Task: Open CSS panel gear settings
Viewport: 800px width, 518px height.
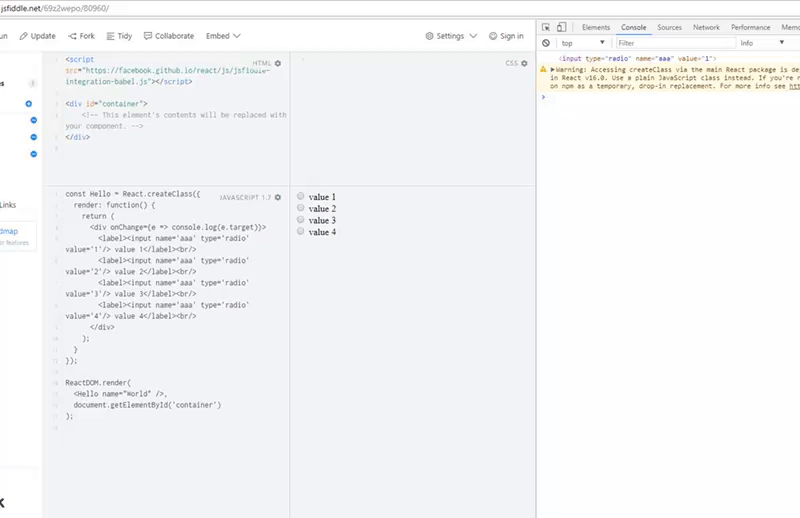Action: 524,63
